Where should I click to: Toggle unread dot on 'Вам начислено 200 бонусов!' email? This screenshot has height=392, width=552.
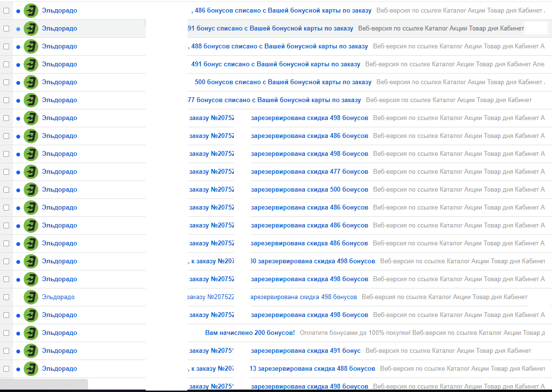(x=18, y=333)
